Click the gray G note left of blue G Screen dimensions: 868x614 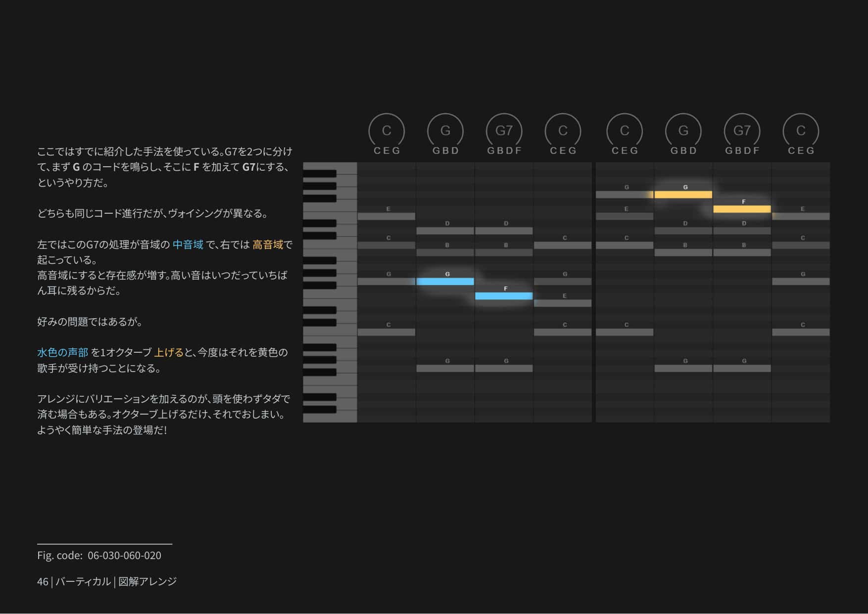[386, 282]
